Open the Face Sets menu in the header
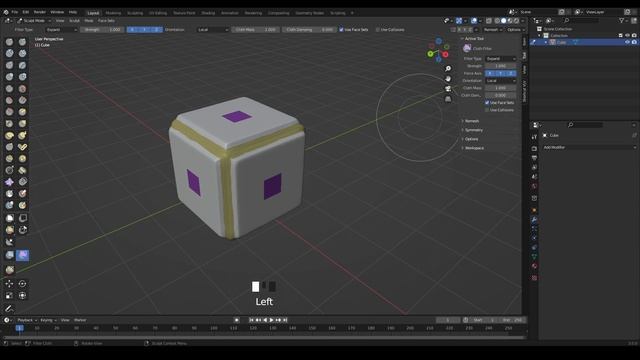This screenshot has height=360, width=640. (x=106, y=20)
